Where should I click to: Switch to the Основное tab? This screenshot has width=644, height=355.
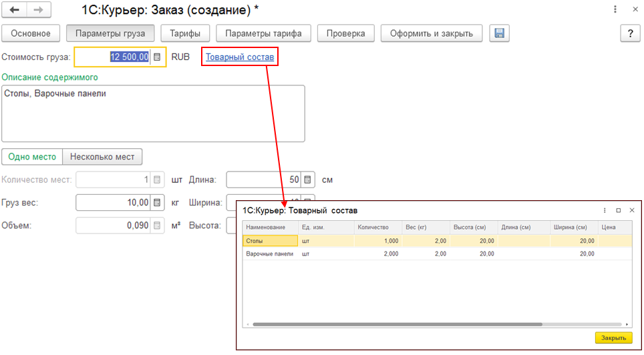[x=31, y=33]
